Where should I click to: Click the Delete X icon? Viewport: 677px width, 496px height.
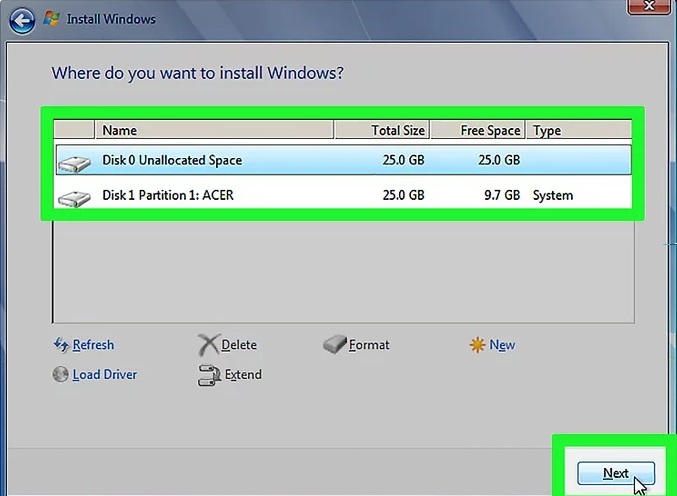(x=209, y=345)
